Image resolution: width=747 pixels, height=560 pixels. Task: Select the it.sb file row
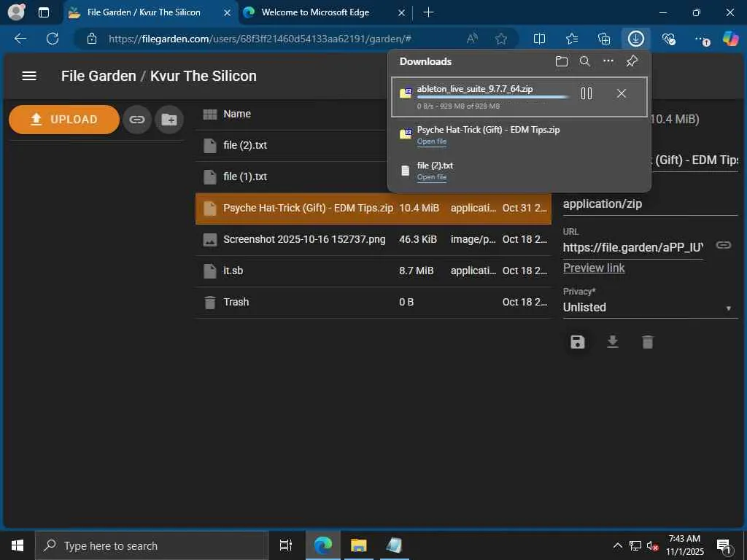(373, 271)
